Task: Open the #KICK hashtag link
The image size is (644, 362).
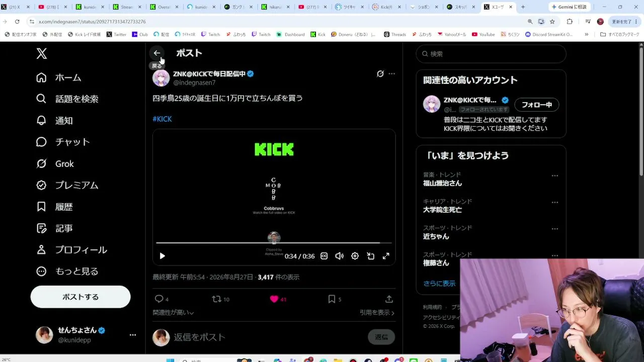Action: (163, 119)
